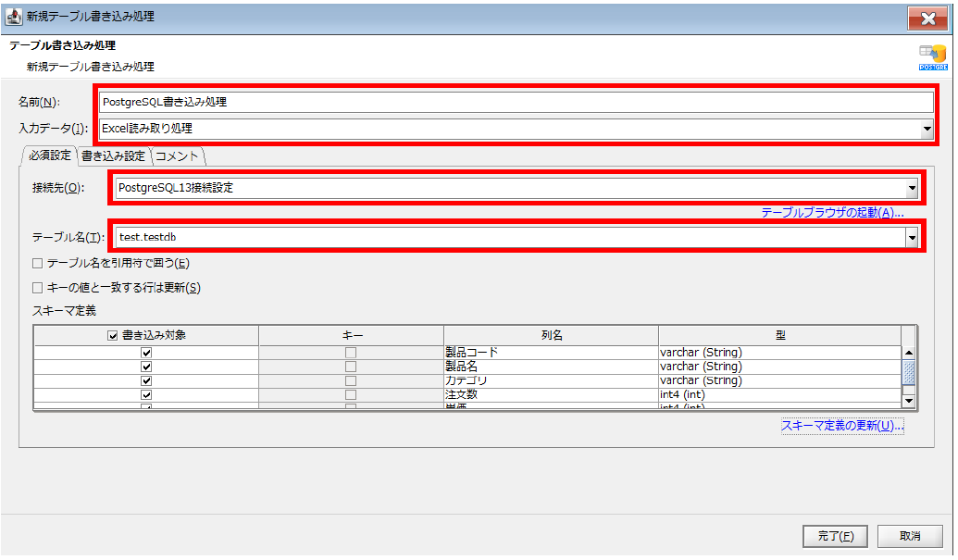958x560 pixels.
Task: Toggle 書き込み対象 header checkbox
Action: [x=113, y=335]
